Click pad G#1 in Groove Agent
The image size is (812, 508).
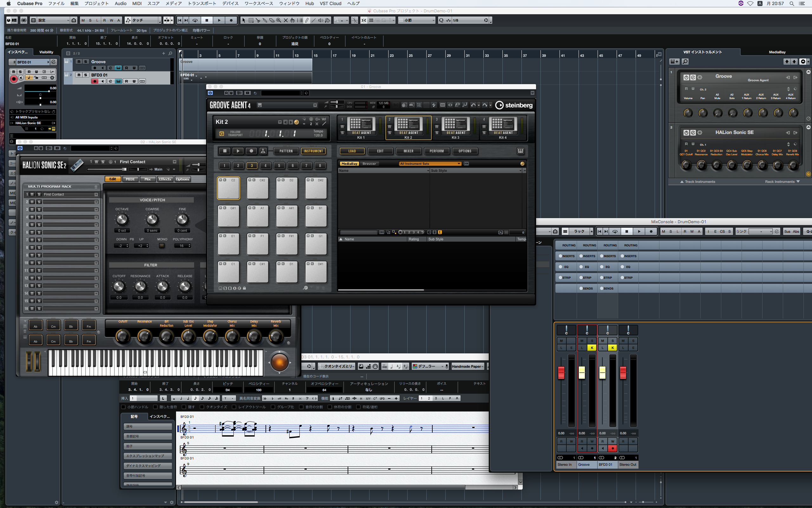(x=228, y=216)
